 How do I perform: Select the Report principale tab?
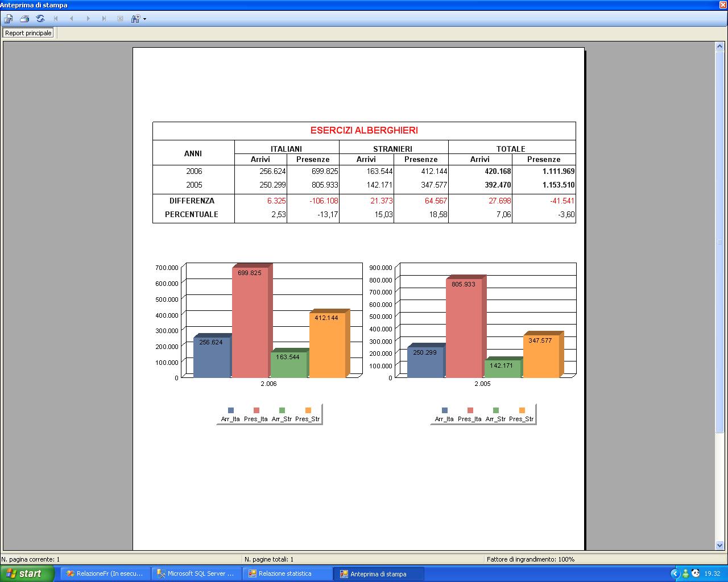(x=28, y=33)
